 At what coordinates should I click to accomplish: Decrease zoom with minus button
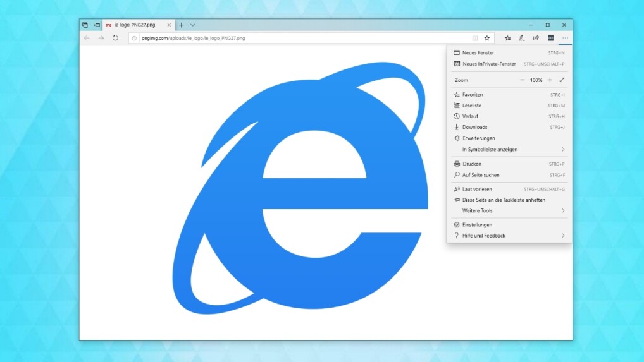tap(523, 80)
